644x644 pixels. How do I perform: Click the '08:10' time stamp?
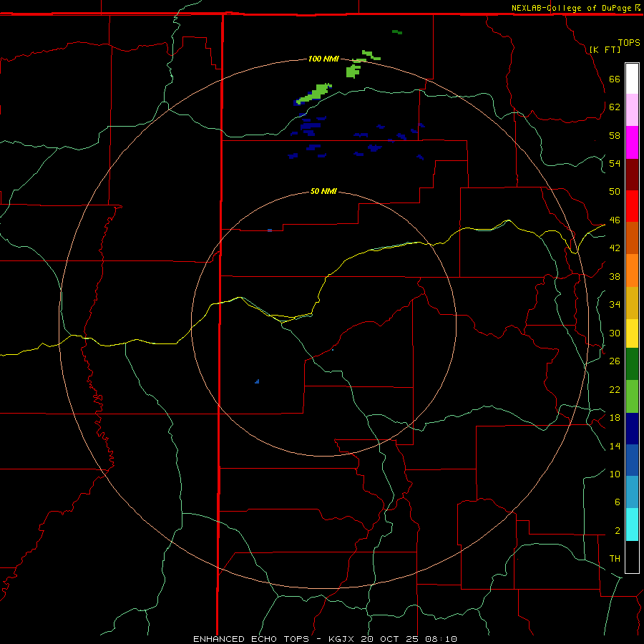tap(441, 639)
